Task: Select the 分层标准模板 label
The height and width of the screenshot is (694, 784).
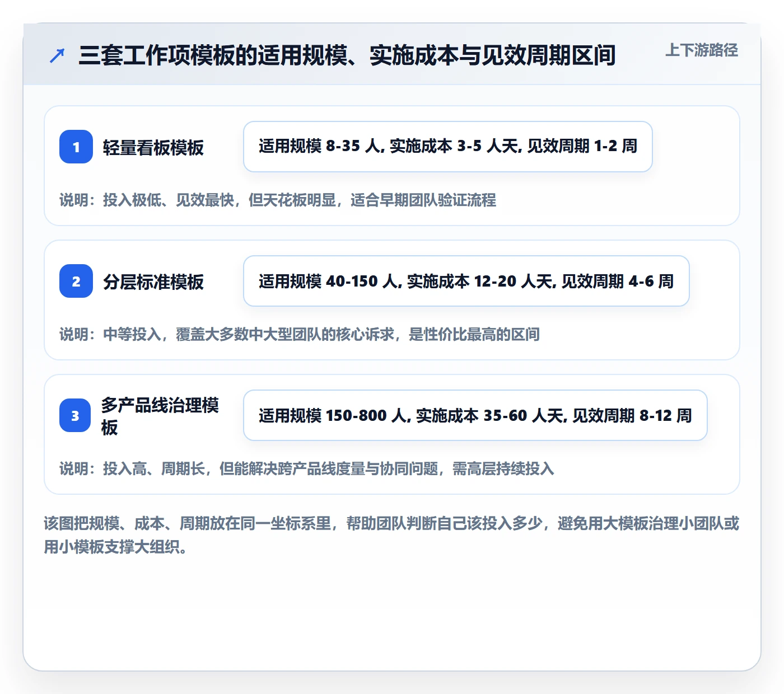Action: coord(153,282)
